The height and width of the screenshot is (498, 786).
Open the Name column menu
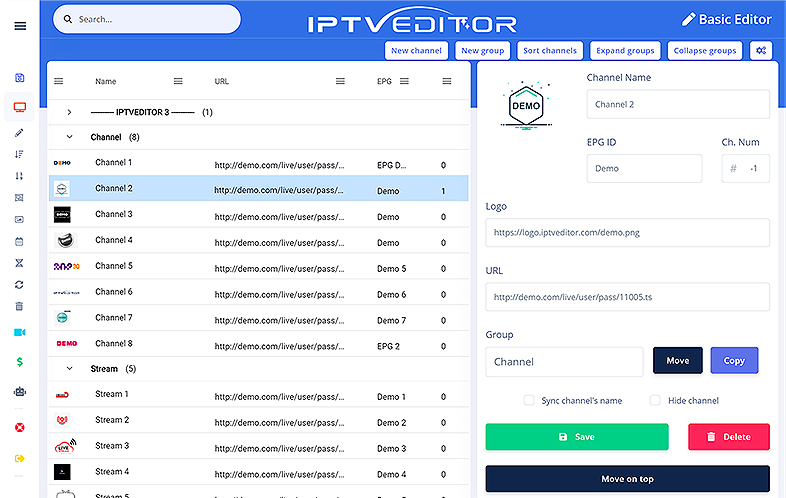(x=178, y=81)
